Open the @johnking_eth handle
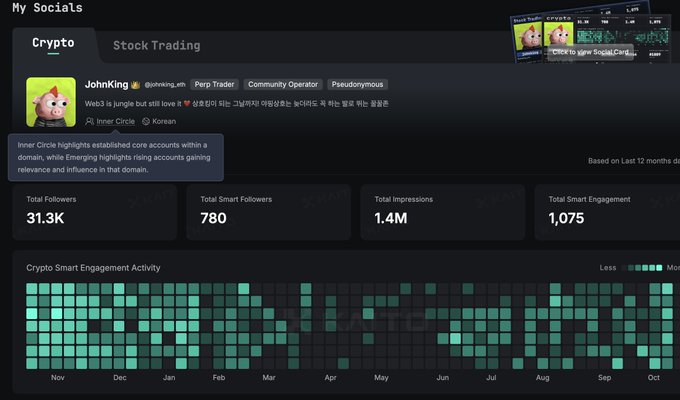The width and height of the screenshot is (680, 400). [x=165, y=85]
